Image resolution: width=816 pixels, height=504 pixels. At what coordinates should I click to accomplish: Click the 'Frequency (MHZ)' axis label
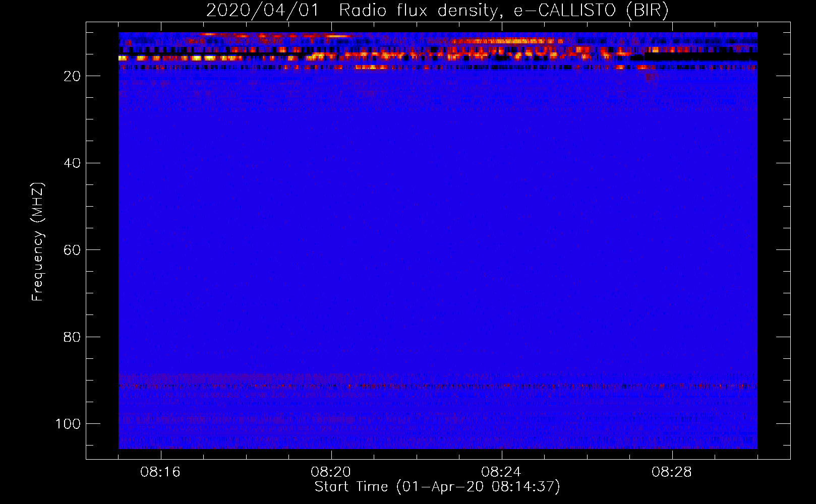click(x=38, y=241)
